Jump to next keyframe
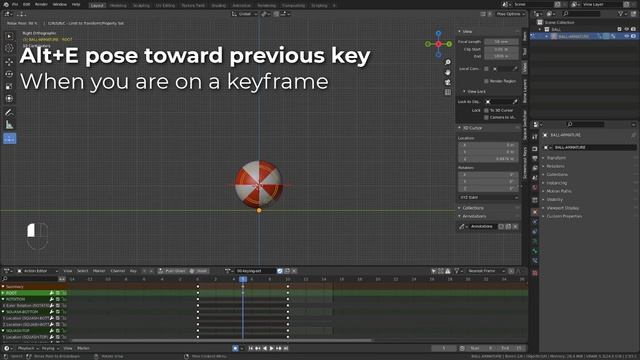Viewport: 640px width, 360px height. (279, 348)
